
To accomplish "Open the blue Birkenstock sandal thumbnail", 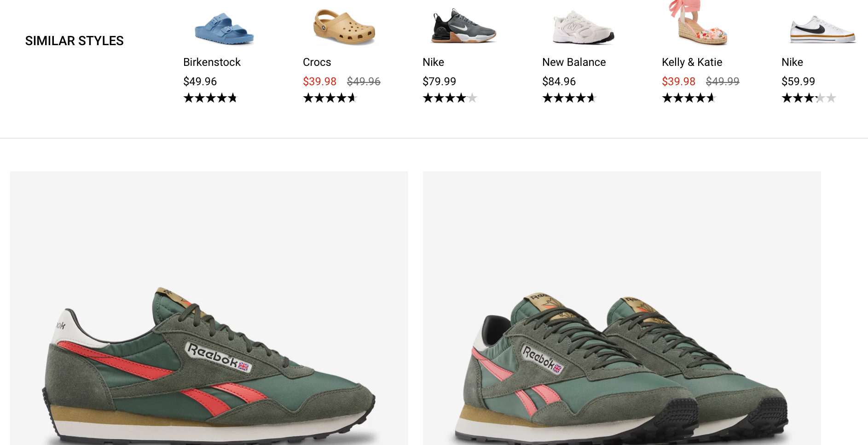I will click(224, 29).
